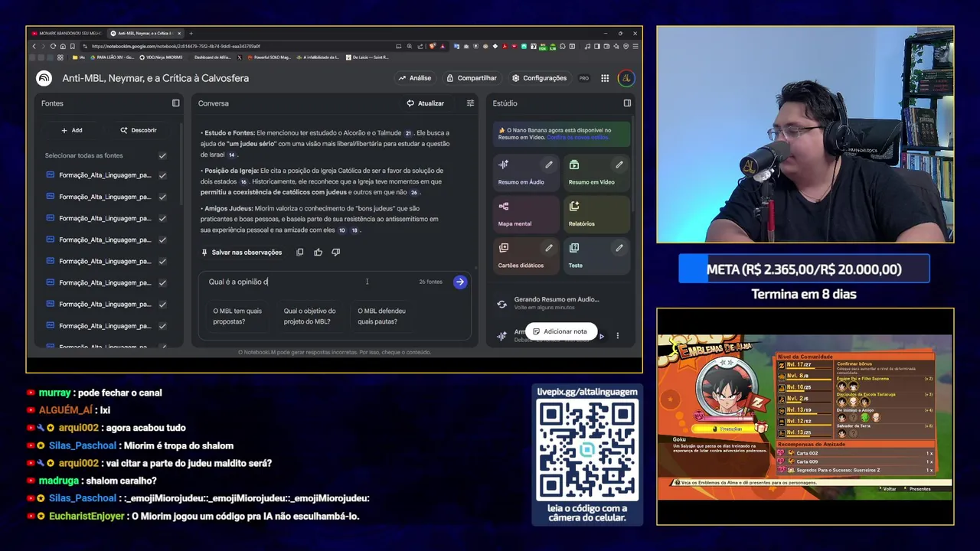
Task: Select suggestion 'O MBL tem quais propostas?'
Action: click(x=237, y=316)
